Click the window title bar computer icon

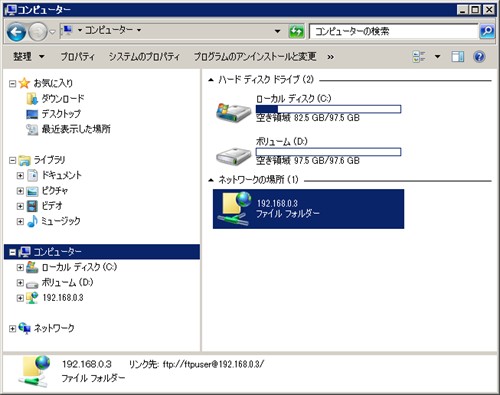10,10
